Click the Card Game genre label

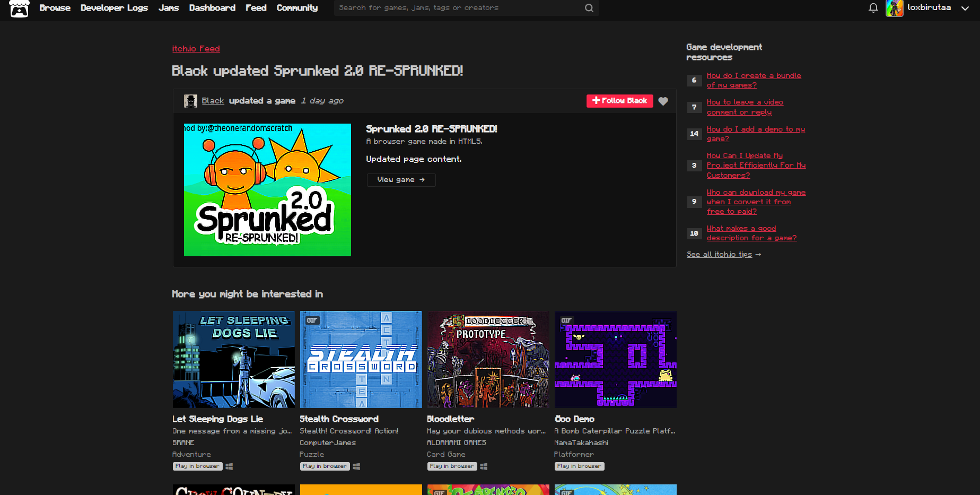(446, 454)
